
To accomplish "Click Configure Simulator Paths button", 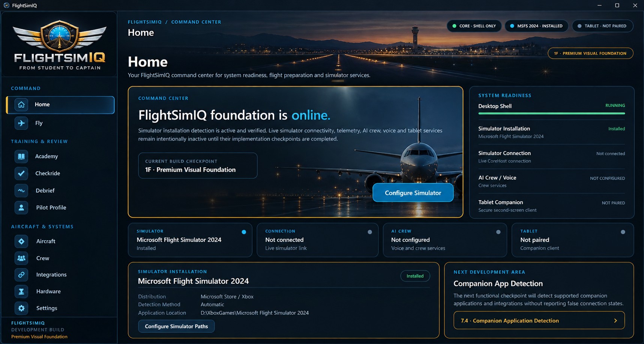I will (x=176, y=326).
